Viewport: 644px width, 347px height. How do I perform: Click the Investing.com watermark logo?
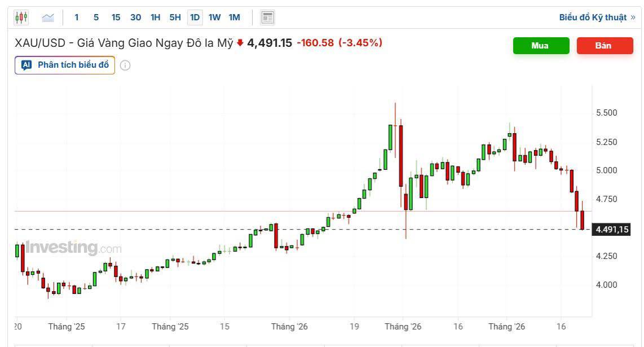[73, 248]
